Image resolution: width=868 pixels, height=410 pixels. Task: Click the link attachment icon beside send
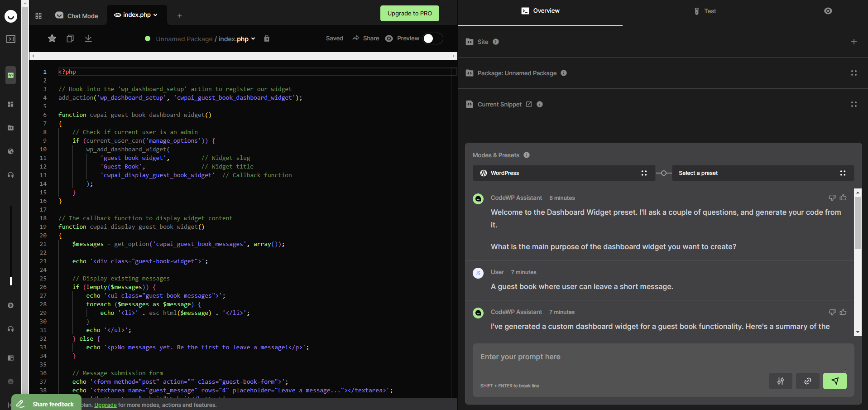807,381
